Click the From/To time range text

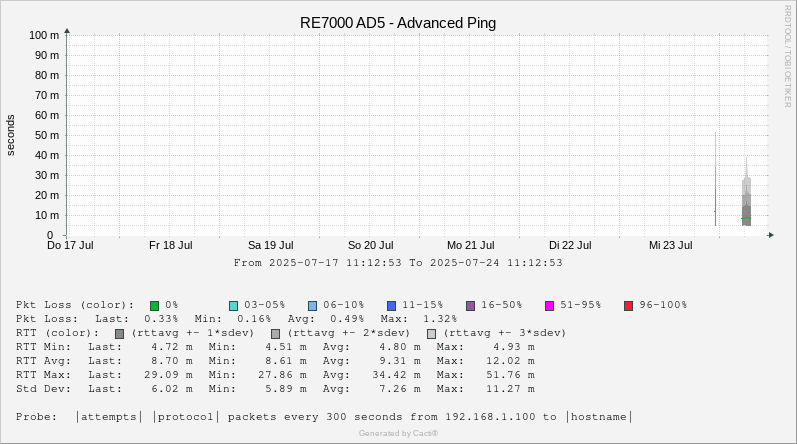pos(398,263)
